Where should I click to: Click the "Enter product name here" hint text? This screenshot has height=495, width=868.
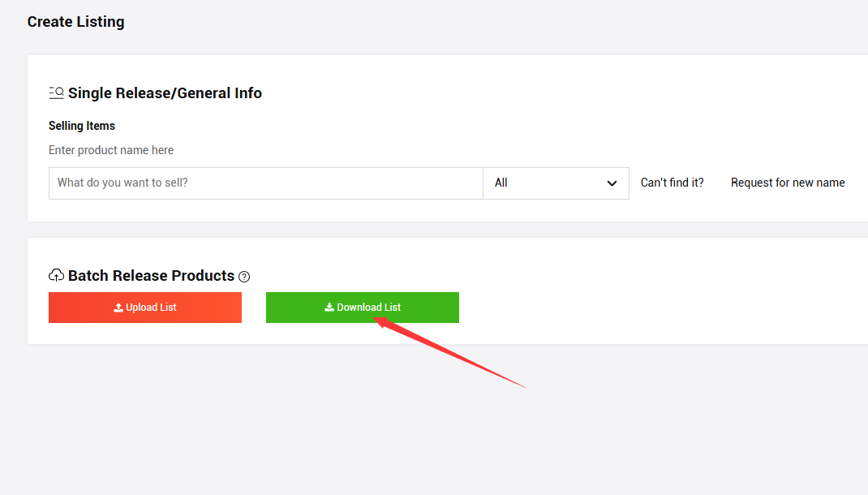[111, 150]
